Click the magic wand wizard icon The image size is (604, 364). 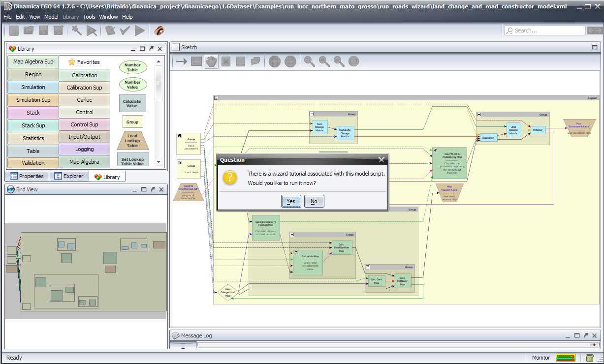click(x=76, y=30)
